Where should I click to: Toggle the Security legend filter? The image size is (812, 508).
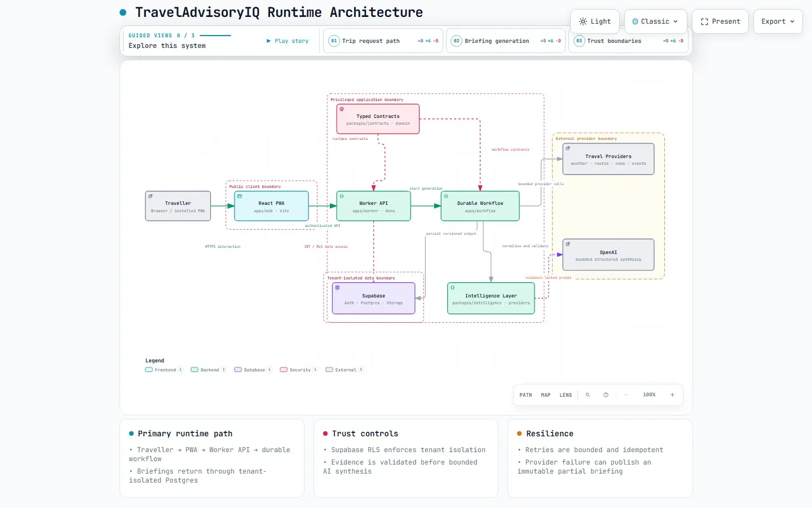[x=299, y=370]
